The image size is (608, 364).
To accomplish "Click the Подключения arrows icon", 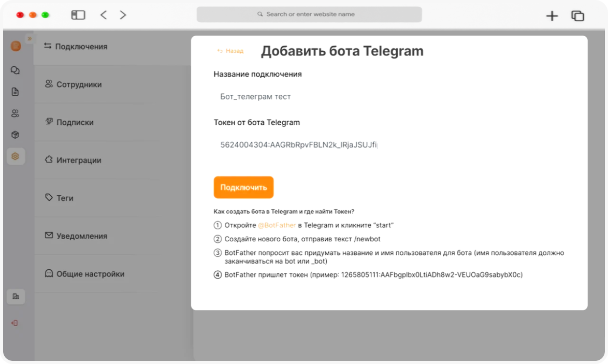I will [47, 46].
